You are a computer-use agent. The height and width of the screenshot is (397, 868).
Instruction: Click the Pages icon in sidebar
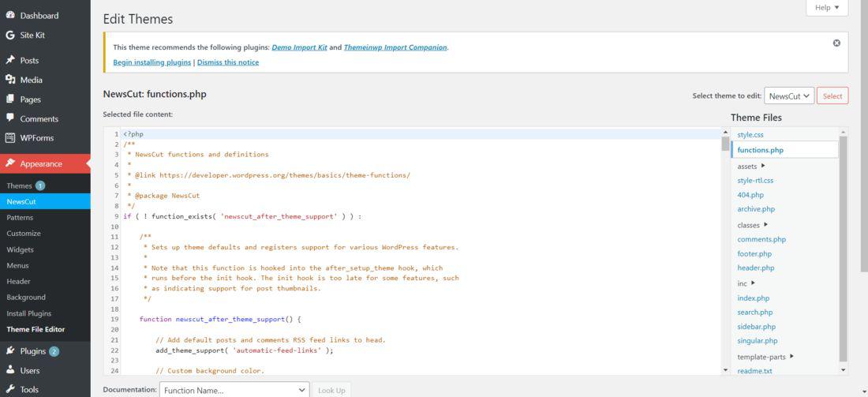click(x=10, y=99)
